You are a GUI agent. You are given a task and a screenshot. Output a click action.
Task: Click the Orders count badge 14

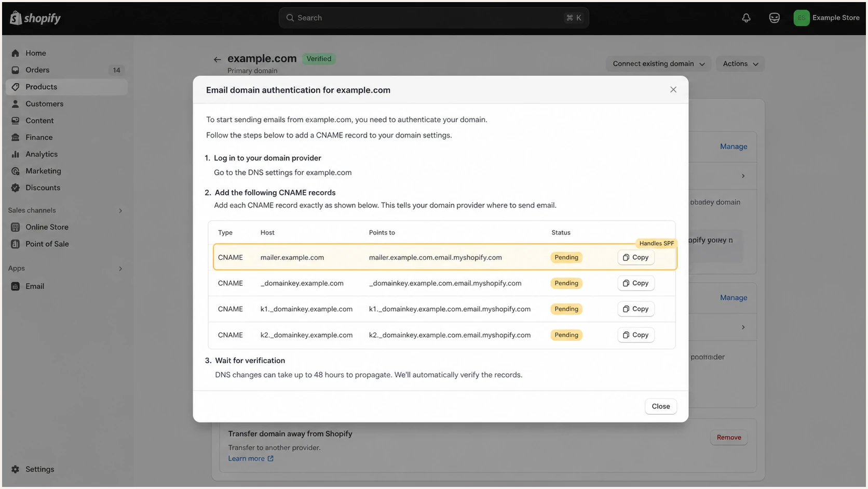coord(116,70)
